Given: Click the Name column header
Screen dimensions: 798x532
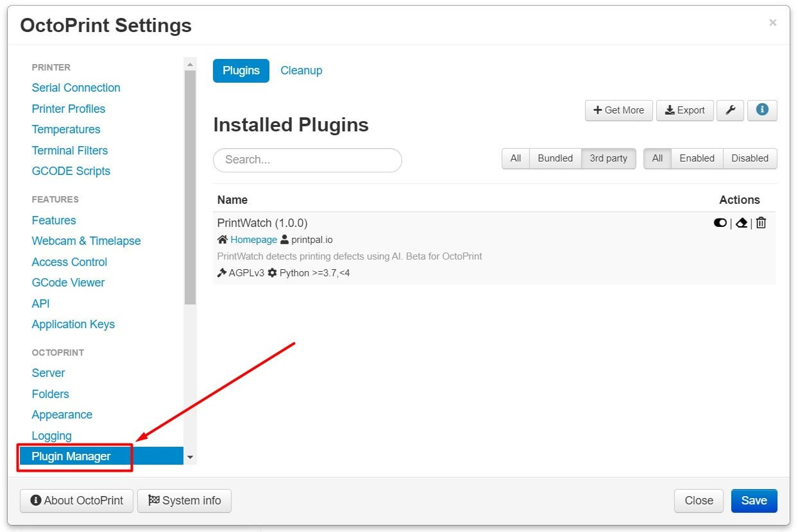Looking at the screenshot, I should [232, 200].
